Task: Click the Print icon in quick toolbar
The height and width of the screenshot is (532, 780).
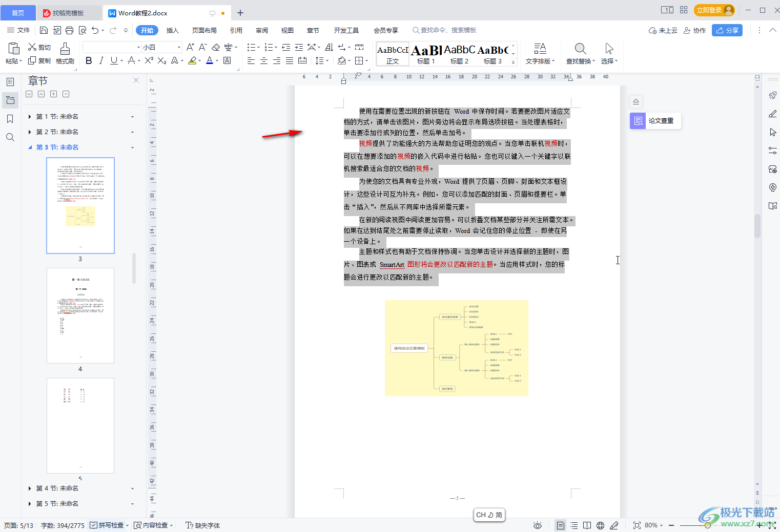Action: click(x=69, y=30)
